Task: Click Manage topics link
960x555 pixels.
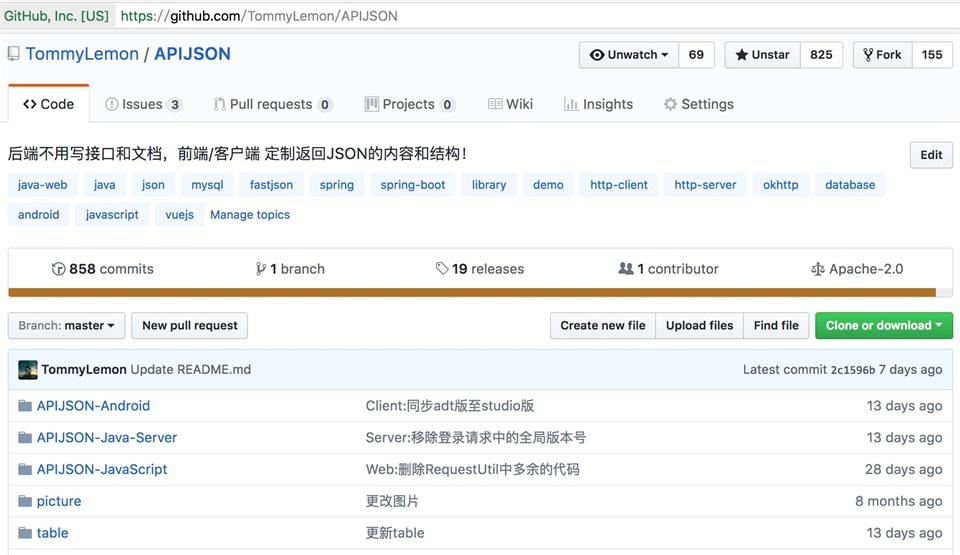Action: pos(250,214)
